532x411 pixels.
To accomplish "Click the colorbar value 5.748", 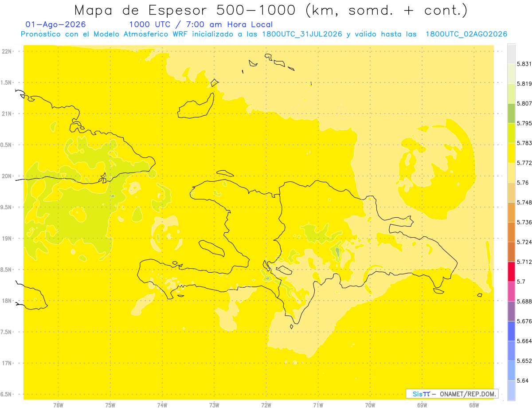I will pos(524,203).
